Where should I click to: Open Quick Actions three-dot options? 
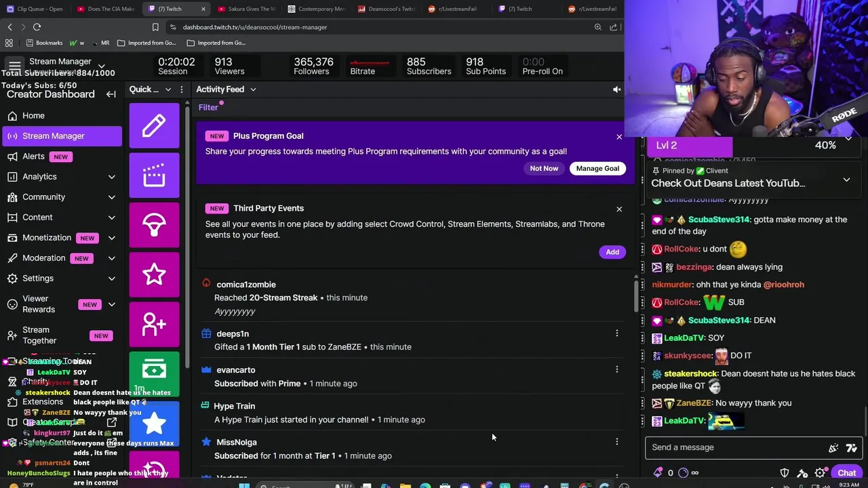click(181, 89)
